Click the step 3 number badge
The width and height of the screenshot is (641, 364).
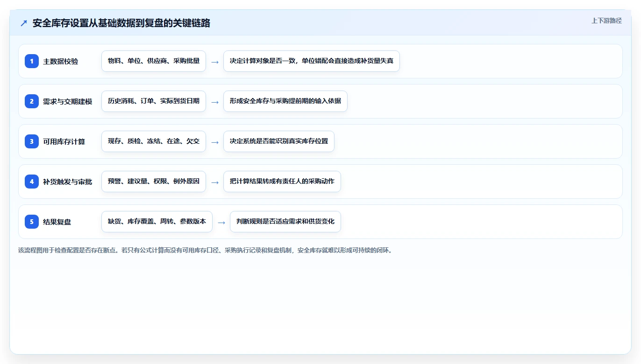pyautogui.click(x=32, y=141)
